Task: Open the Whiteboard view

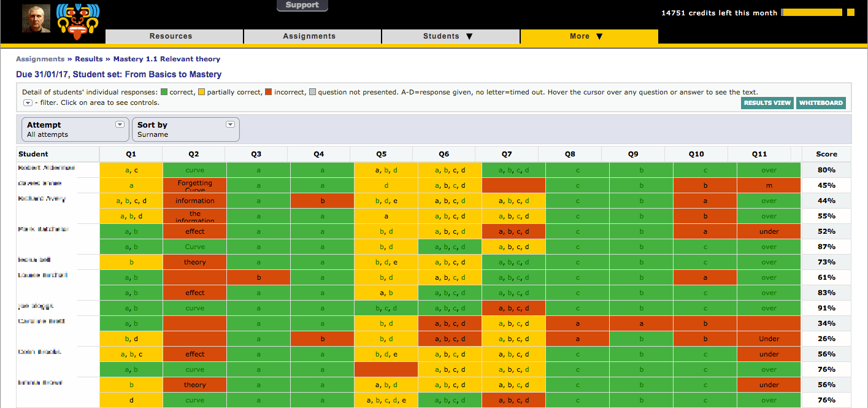Action: tap(821, 103)
